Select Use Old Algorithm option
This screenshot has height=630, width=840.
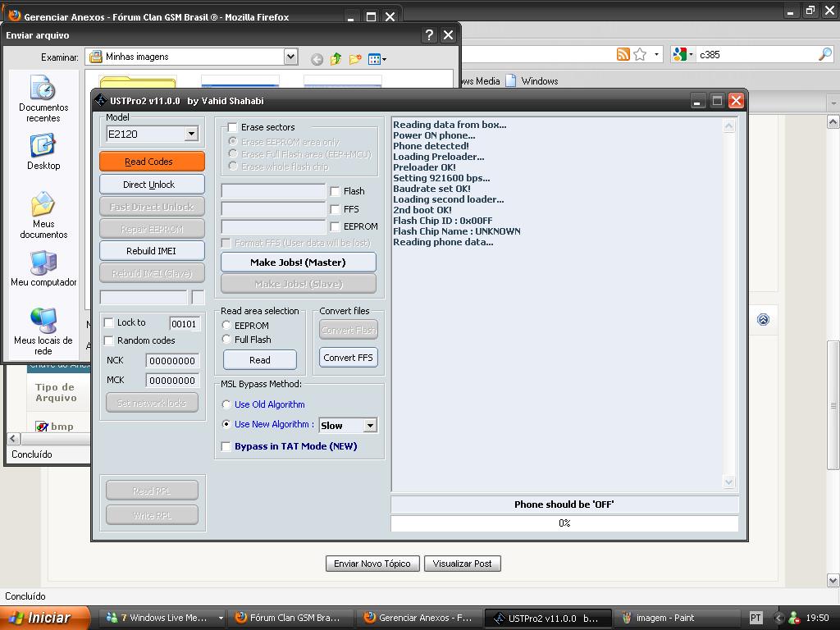point(226,404)
